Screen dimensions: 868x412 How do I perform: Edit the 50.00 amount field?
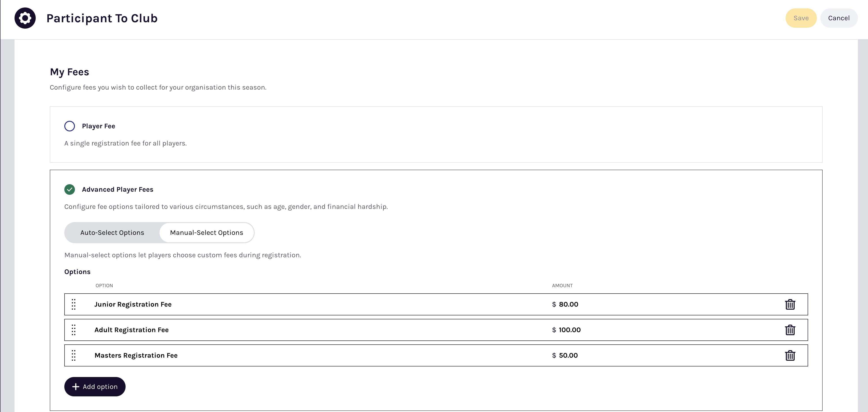[x=568, y=355]
